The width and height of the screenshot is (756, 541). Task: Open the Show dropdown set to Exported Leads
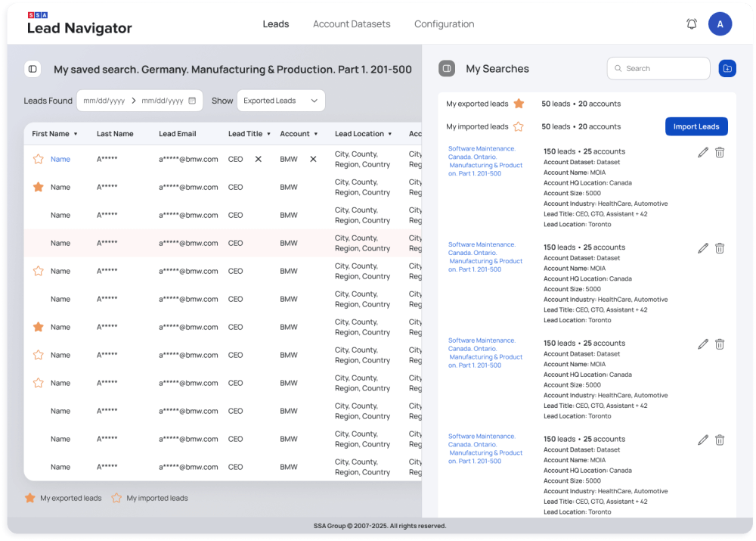[281, 101]
